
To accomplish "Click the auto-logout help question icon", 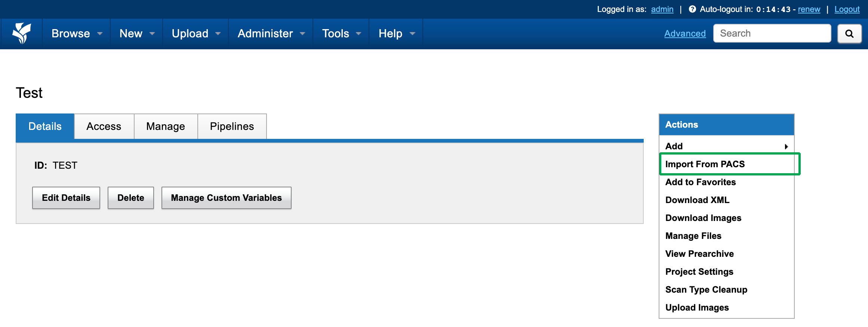I will [x=692, y=9].
